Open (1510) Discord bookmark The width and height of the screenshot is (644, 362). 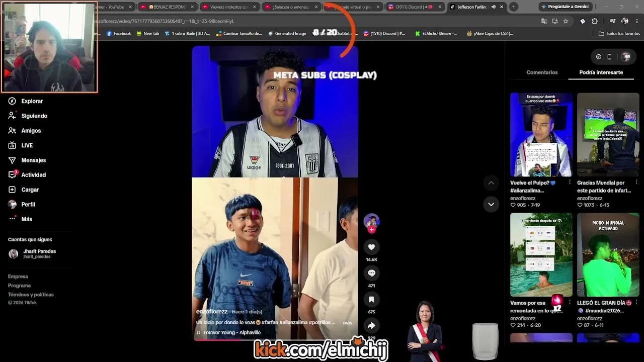point(384,34)
